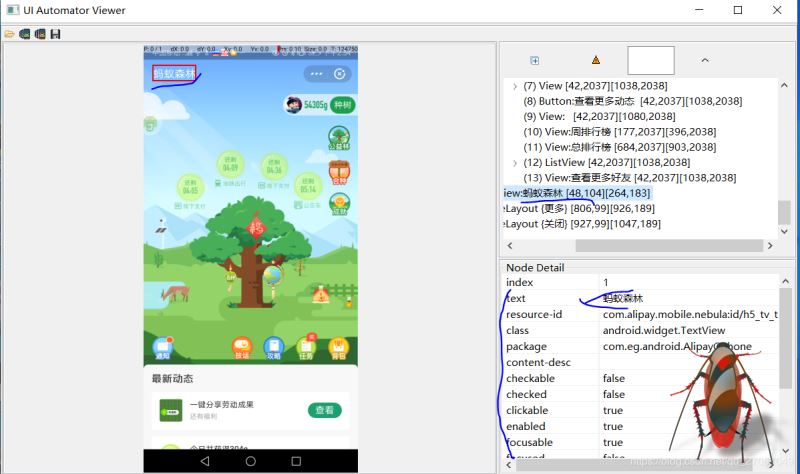
Task: Click the clickable true value
Action: tap(612, 410)
